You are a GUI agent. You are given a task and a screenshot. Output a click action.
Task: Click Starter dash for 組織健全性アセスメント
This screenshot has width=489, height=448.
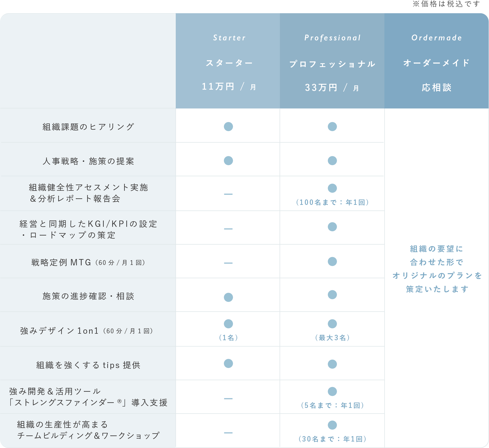click(228, 194)
